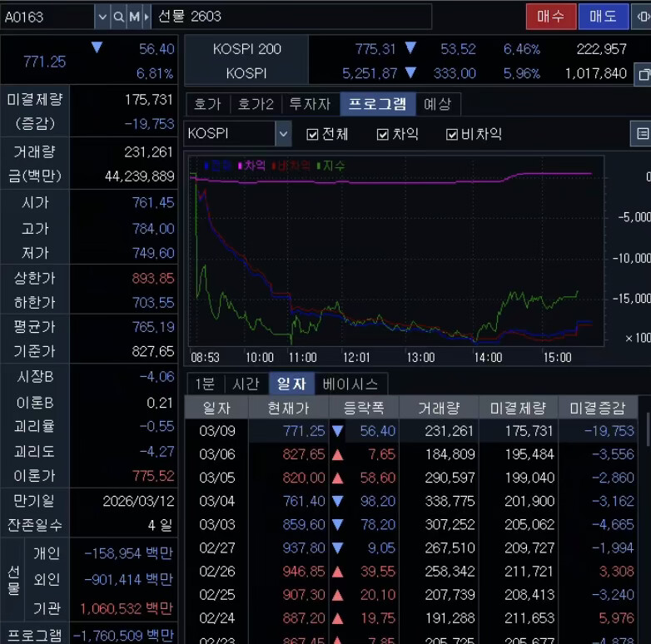Click the 기관 value 1,060,532 백만
The height and width of the screenshot is (644, 651).
pos(127,609)
